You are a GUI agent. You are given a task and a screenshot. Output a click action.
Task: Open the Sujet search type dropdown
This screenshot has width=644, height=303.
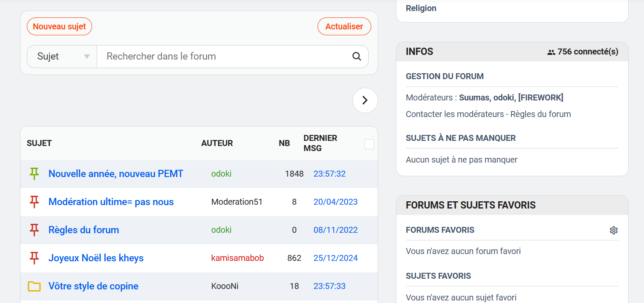[x=62, y=57]
